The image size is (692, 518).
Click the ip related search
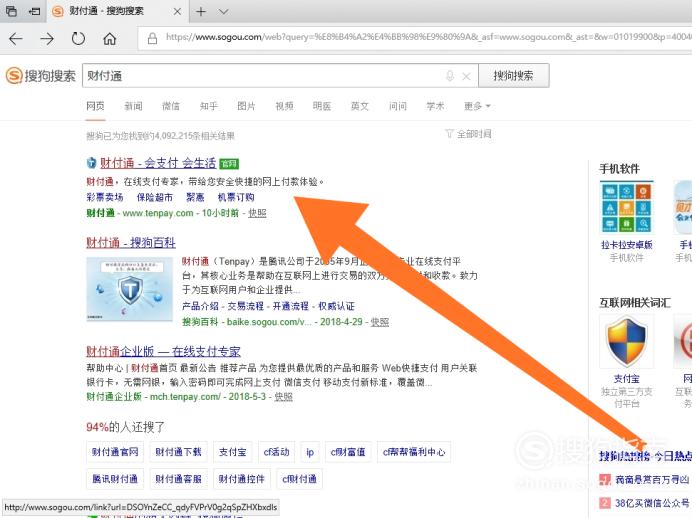point(310,452)
